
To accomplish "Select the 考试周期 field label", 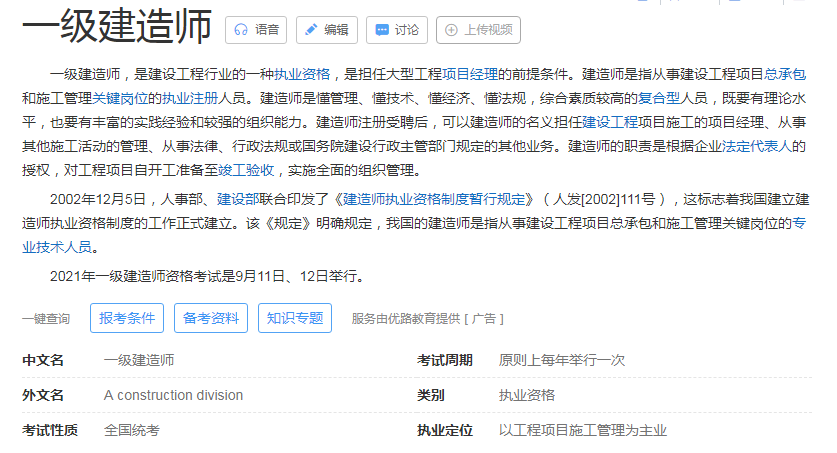I will pos(445,360).
